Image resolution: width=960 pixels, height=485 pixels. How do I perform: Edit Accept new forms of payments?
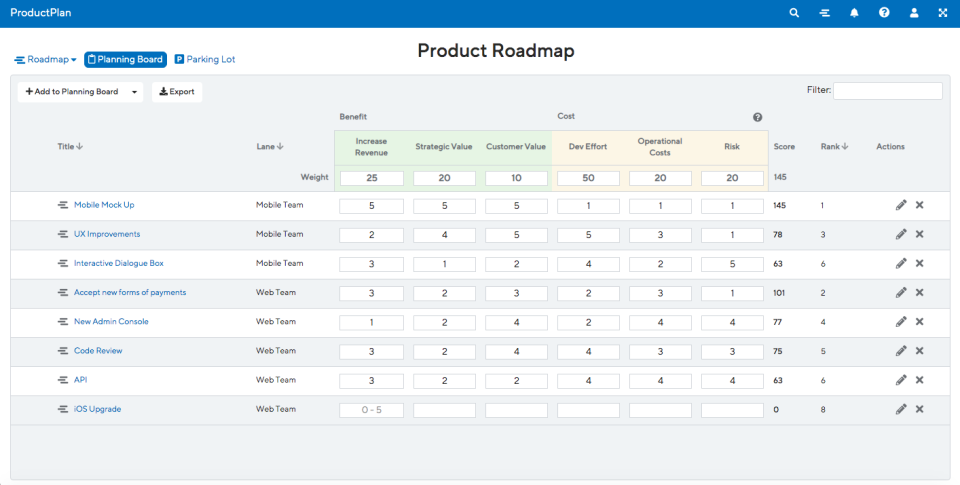point(901,293)
